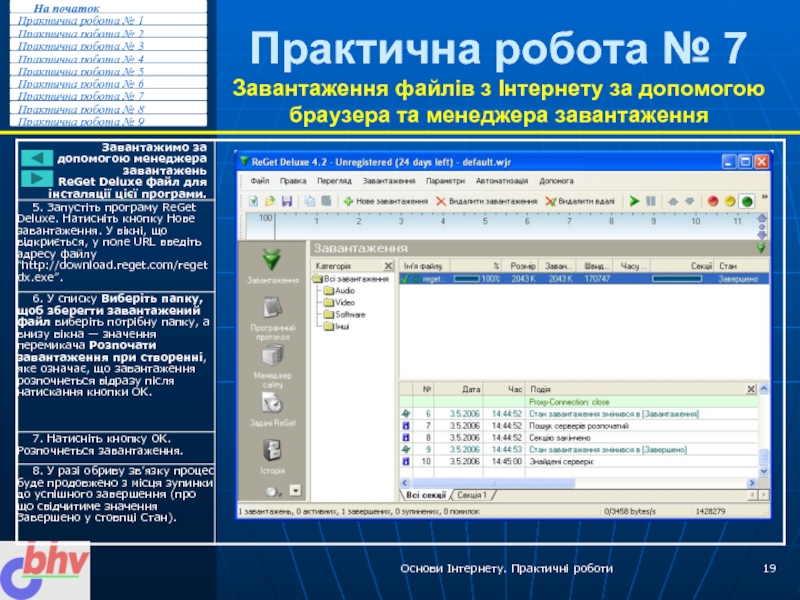This screenshot has height=600, width=800.
Task: Move download down with arrow icon
Action: 690,202
